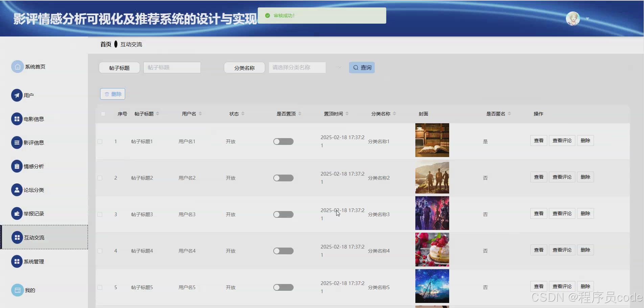This screenshot has width=644, height=308.
Task: Click 查看评论 button for 帖子标题5
Action: [x=562, y=286]
